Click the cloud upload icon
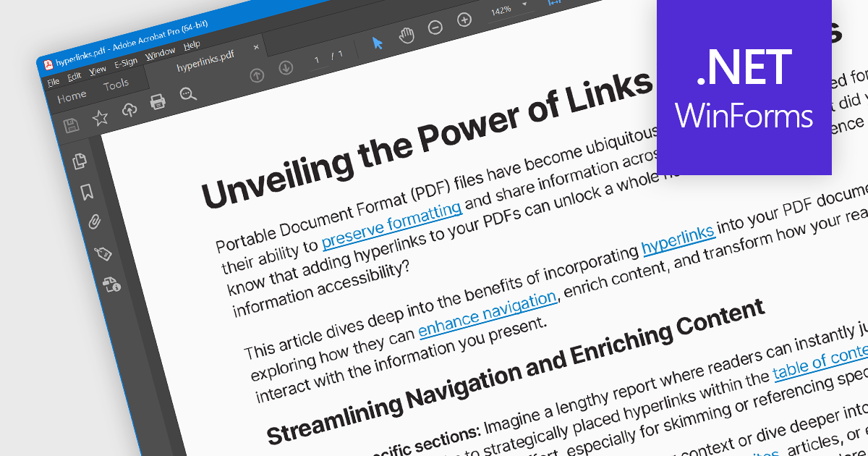 (129, 109)
